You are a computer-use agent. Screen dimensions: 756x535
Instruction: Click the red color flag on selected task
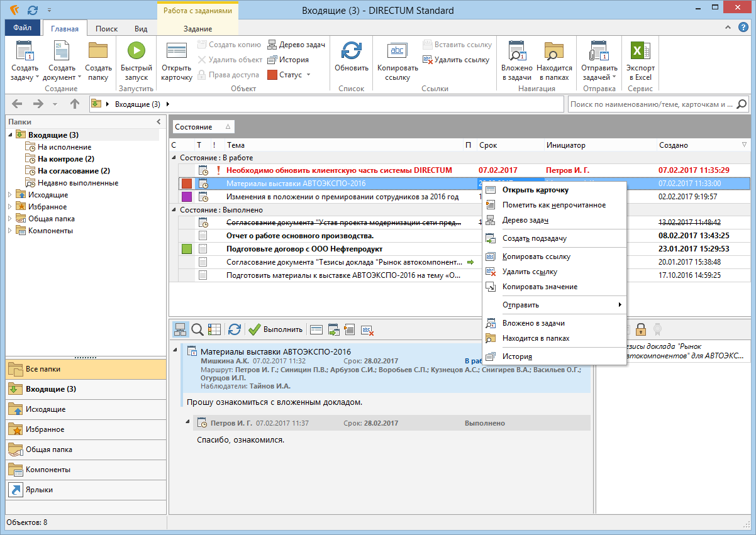pos(186,184)
